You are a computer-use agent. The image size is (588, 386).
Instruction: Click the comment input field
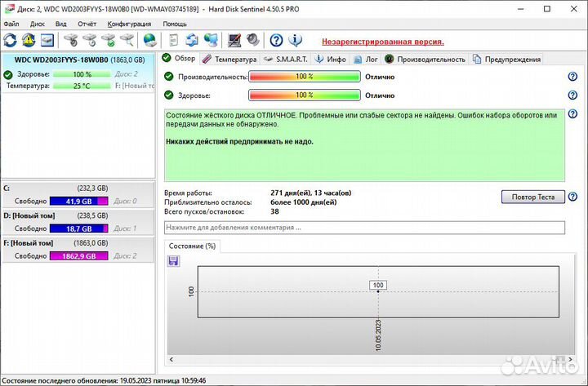(x=364, y=228)
